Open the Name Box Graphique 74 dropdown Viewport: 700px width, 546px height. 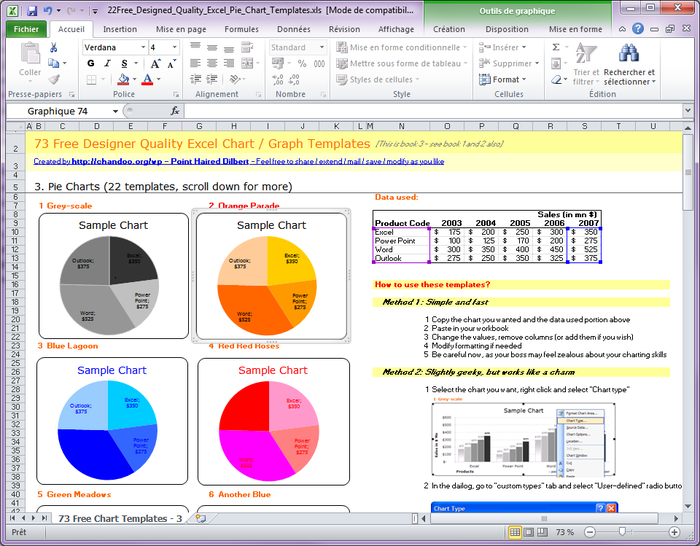tap(115, 111)
